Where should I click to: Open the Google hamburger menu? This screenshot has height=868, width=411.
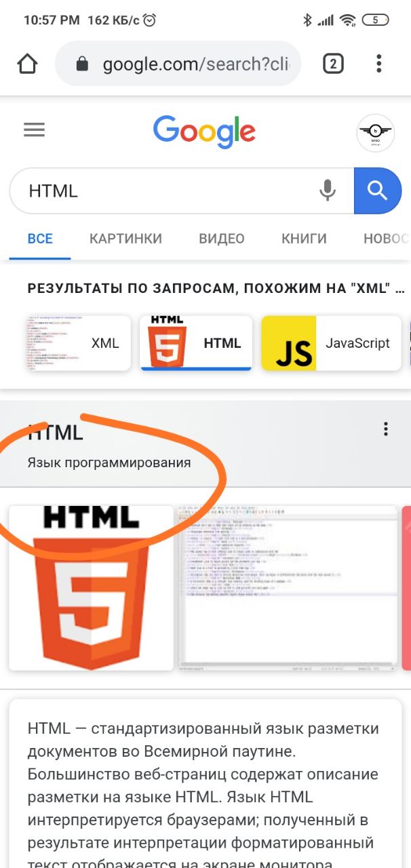(34, 130)
